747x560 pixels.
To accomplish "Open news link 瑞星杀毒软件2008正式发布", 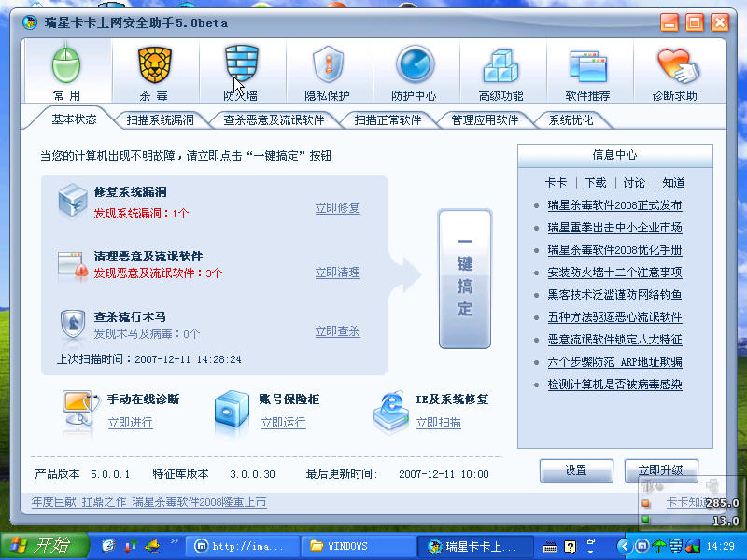I will pos(614,205).
